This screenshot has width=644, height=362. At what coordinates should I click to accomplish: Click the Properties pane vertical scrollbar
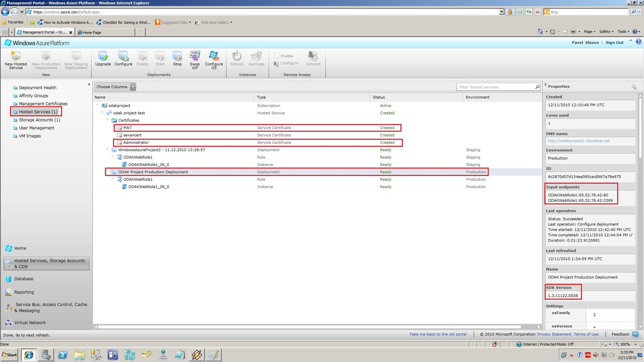(641, 128)
